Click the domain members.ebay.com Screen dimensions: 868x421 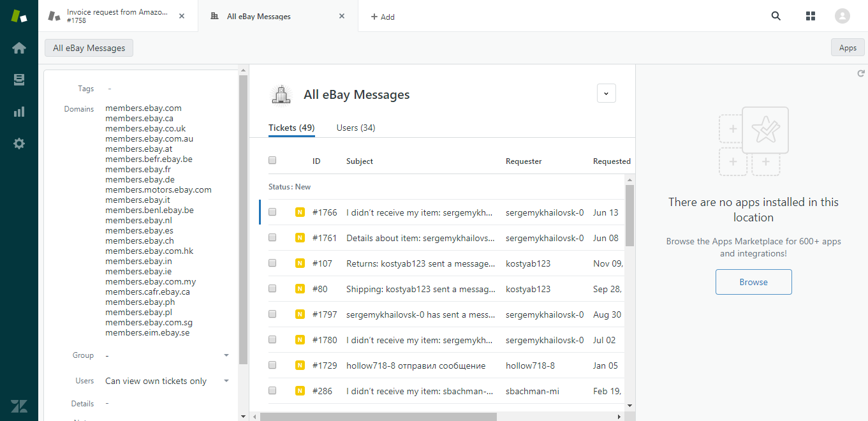click(143, 108)
